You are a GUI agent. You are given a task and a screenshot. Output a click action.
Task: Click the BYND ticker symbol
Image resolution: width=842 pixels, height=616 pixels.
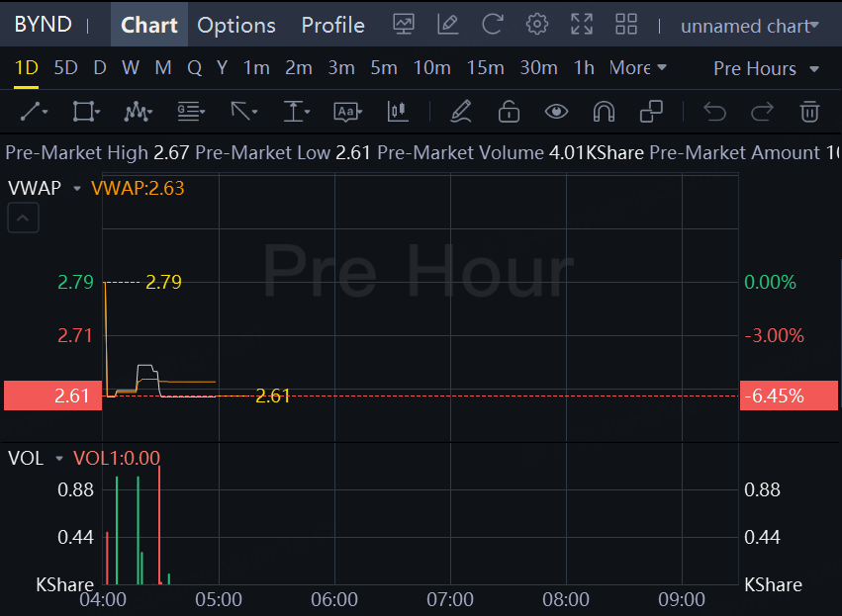coord(43,24)
